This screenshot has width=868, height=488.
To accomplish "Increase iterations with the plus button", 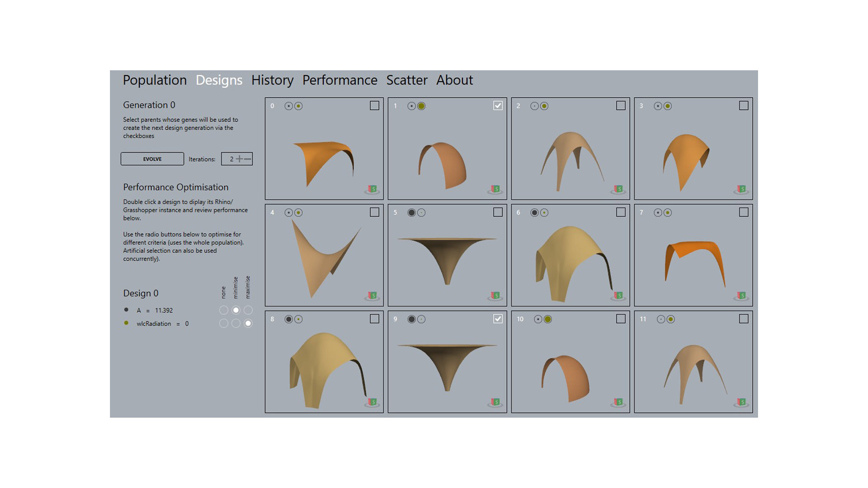I will [x=240, y=159].
